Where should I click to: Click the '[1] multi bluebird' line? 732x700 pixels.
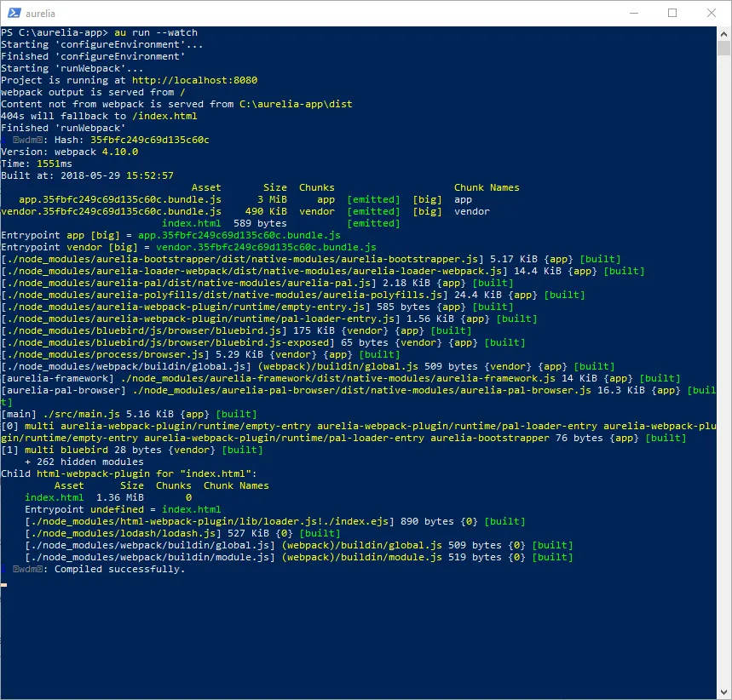tap(132, 450)
